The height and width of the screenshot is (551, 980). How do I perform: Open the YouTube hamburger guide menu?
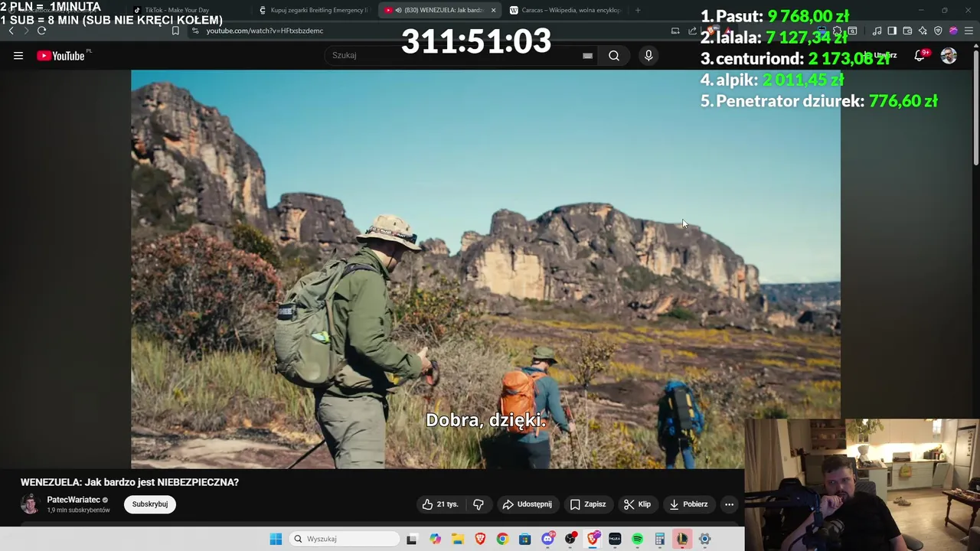click(x=18, y=55)
